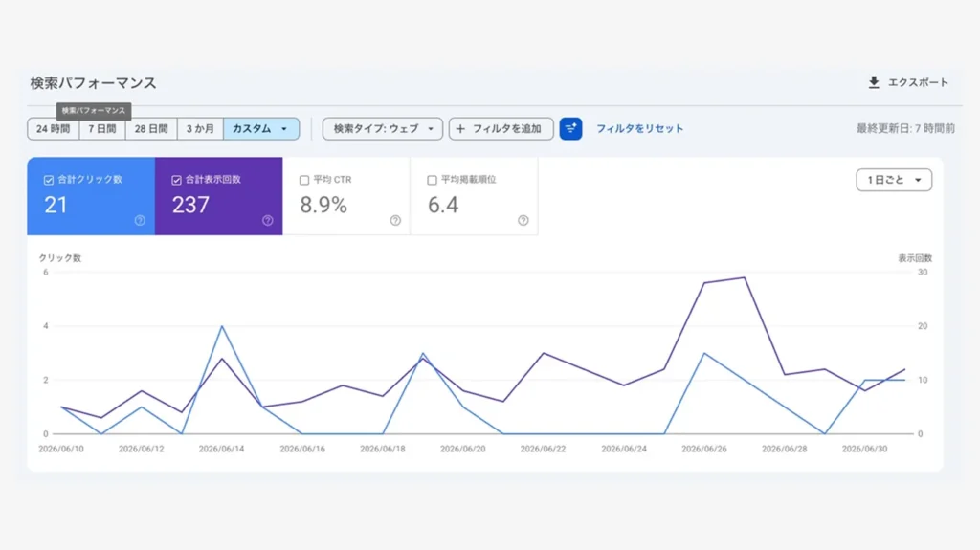Click the impressions peak near 2026/06/27

pyautogui.click(x=744, y=277)
